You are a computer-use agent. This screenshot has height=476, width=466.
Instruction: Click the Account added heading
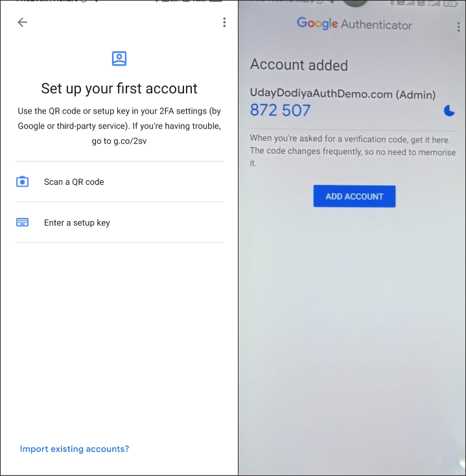tap(299, 65)
